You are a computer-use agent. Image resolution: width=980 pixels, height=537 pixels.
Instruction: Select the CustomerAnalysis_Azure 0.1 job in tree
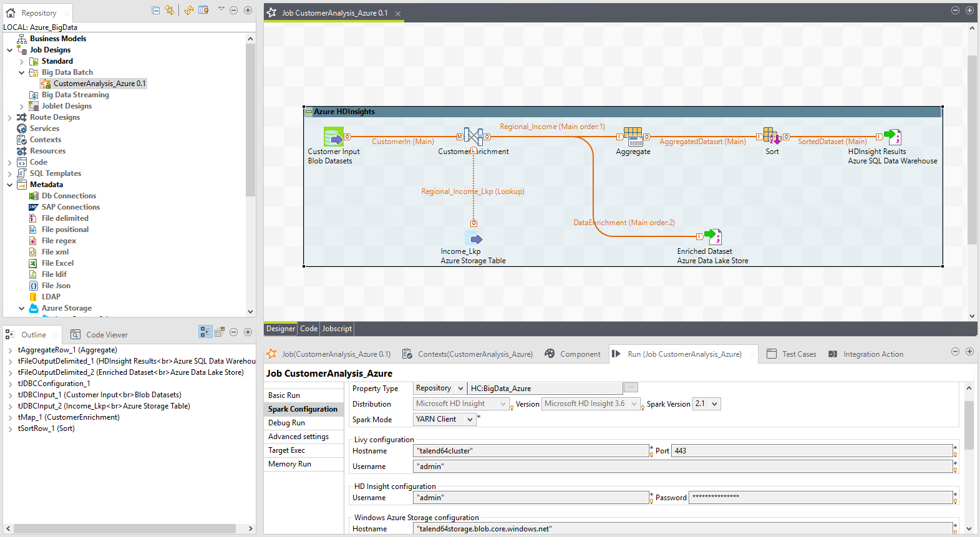94,84
